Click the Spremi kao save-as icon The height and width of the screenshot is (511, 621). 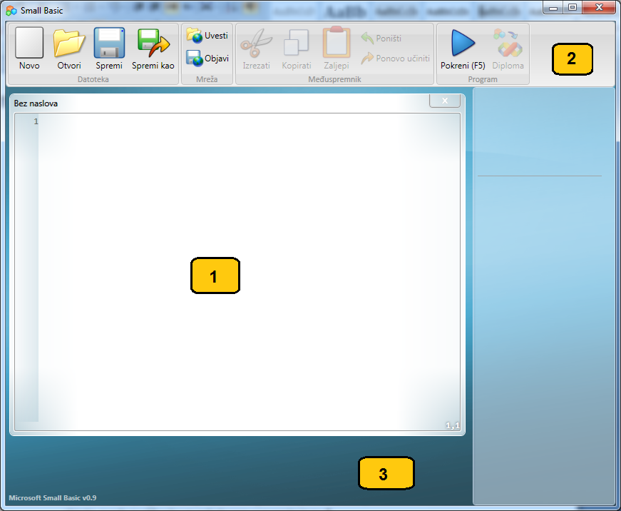pos(153,43)
